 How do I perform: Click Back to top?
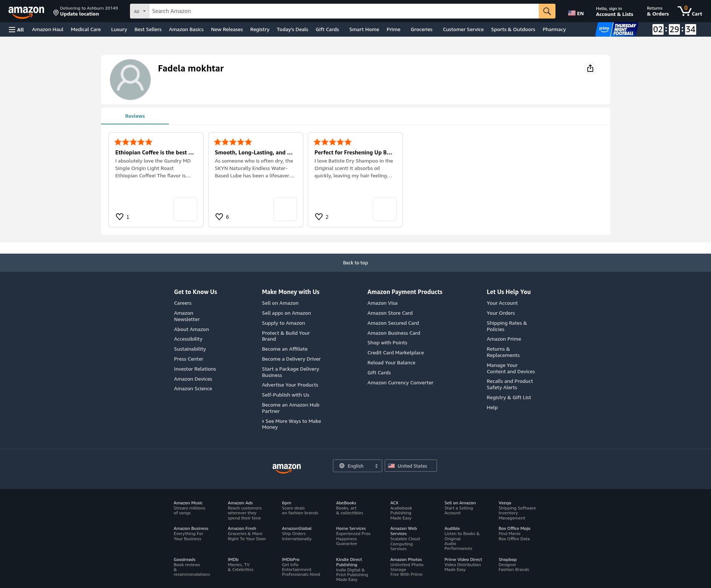(x=355, y=263)
